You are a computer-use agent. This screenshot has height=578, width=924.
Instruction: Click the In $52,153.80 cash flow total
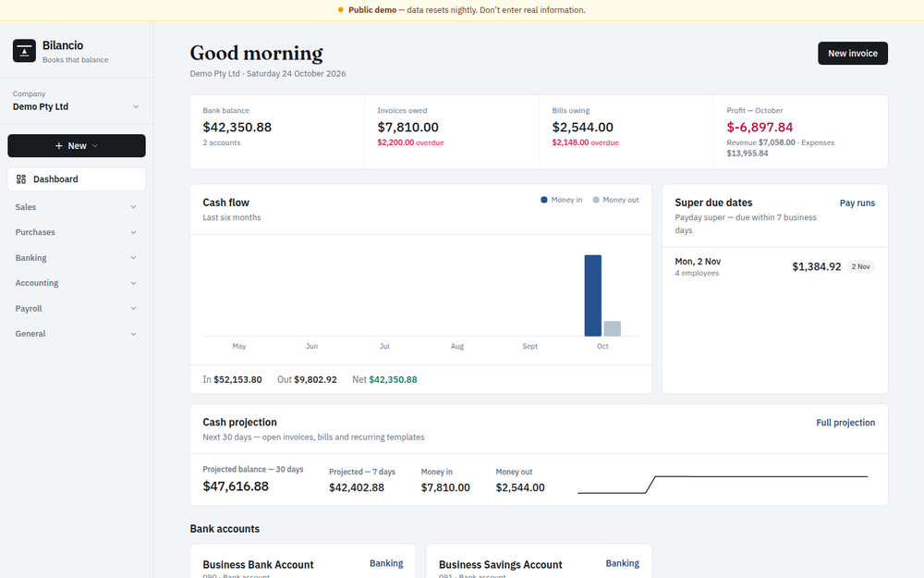[x=232, y=380]
